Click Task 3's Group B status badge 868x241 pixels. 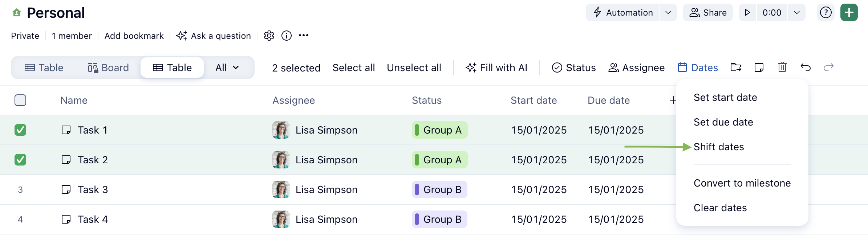click(x=439, y=189)
